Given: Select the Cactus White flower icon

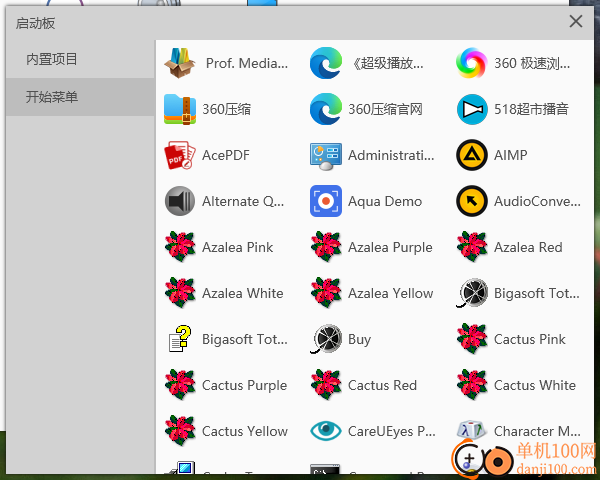Looking at the screenshot, I should pos(471,385).
